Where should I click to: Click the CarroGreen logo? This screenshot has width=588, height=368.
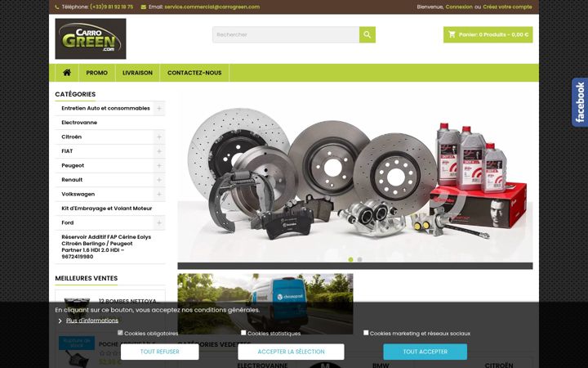(91, 38)
